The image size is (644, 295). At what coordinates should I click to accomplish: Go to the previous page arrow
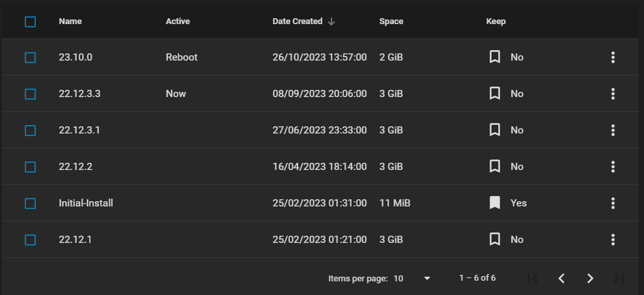(561, 278)
